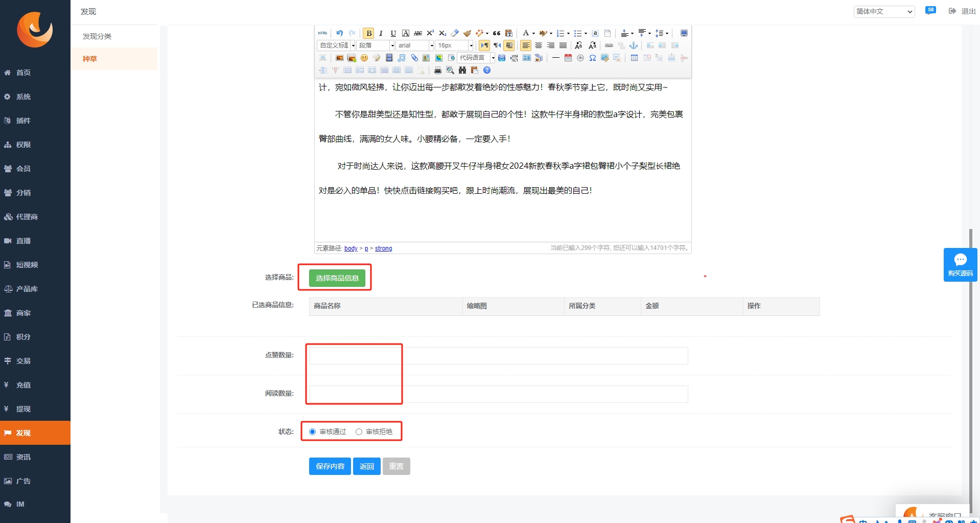The image size is (980, 523).
Task: Apply superscript formatting
Action: pyautogui.click(x=430, y=33)
